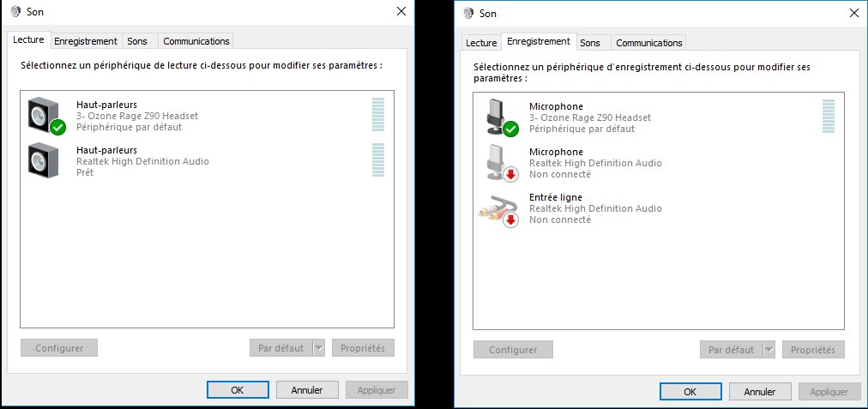Image resolution: width=868 pixels, height=409 pixels.
Task: Open Propriétés in the right window
Action: click(x=813, y=350)
